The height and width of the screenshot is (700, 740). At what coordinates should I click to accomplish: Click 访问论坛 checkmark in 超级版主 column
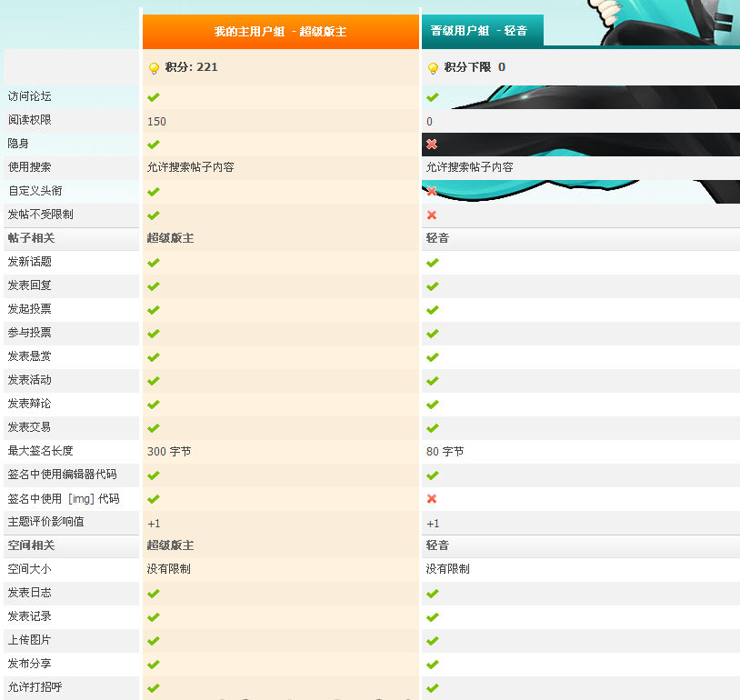154,97
